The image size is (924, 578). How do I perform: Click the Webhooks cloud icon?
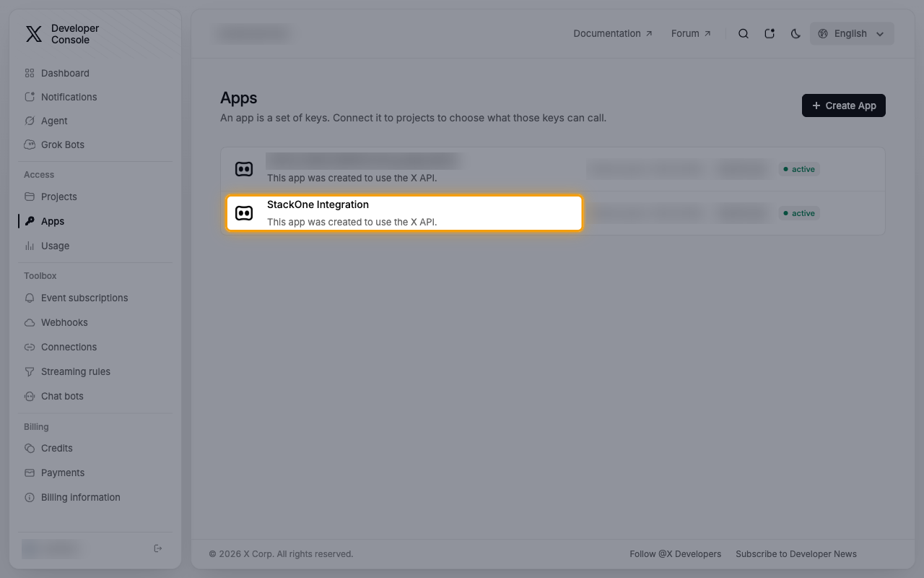pos(30,322)
